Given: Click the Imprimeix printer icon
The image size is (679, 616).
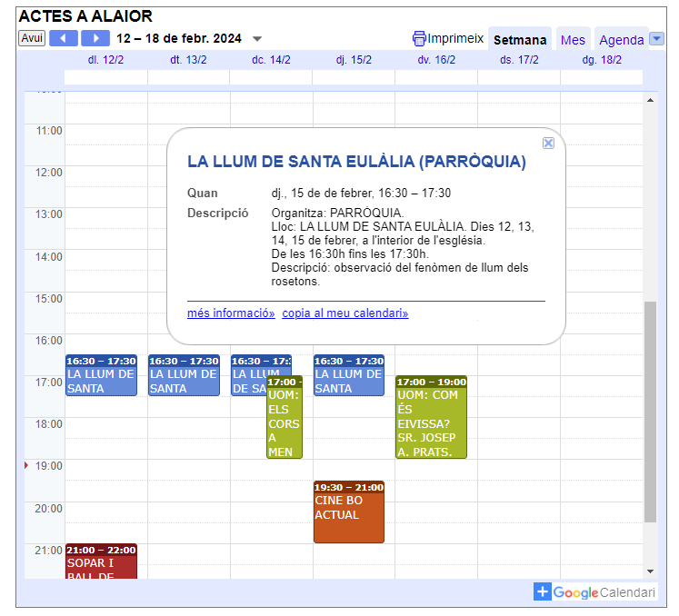Looking at the screenshot, I should pos(419,39).
